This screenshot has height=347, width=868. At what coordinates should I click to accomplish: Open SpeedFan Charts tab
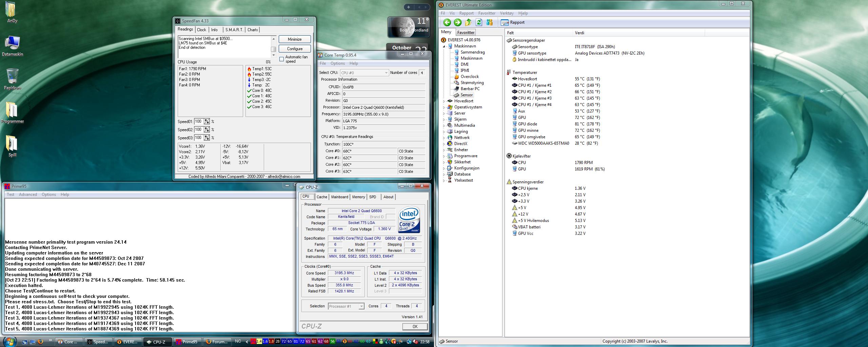click(x=253, y=30)
